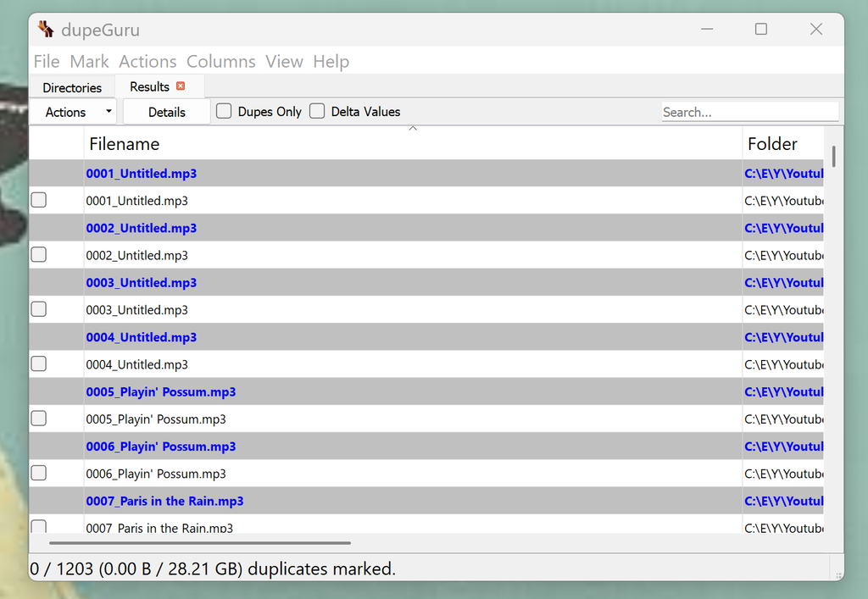Open the Help menu
868x599 pixels.
(331, 61)
